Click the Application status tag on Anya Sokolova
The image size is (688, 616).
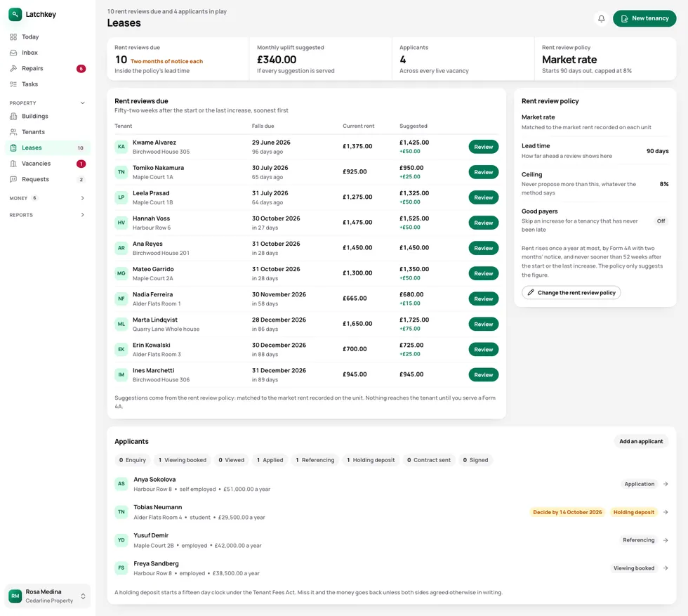coord(640,484)
